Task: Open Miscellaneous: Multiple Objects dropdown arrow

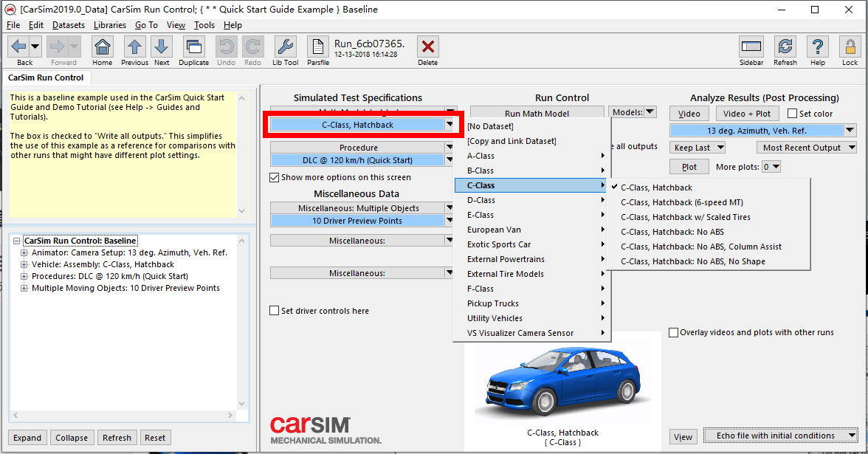Action: pos(449,208)
